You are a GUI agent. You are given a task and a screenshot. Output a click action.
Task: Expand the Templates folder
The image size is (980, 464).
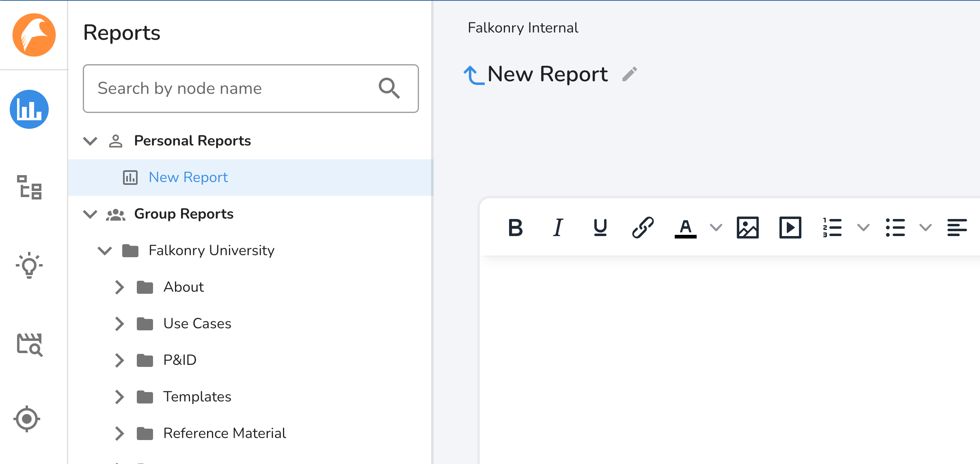(x=119, y=397)
